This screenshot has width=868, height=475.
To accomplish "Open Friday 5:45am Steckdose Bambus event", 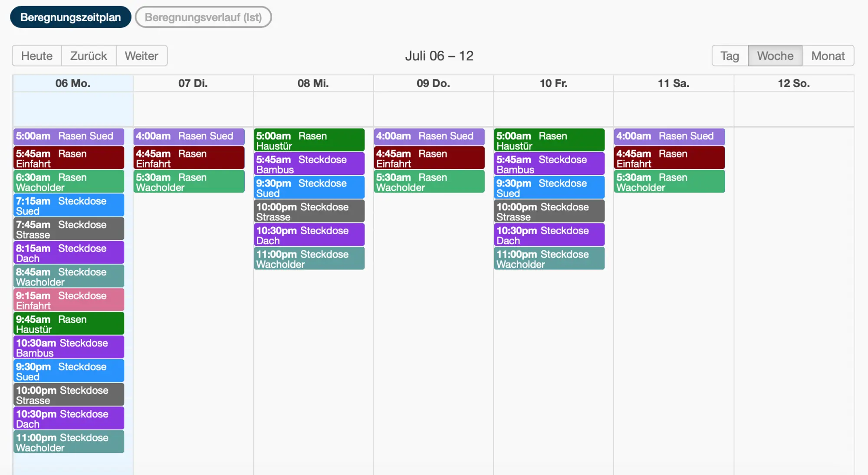I will tap(549, 164).
